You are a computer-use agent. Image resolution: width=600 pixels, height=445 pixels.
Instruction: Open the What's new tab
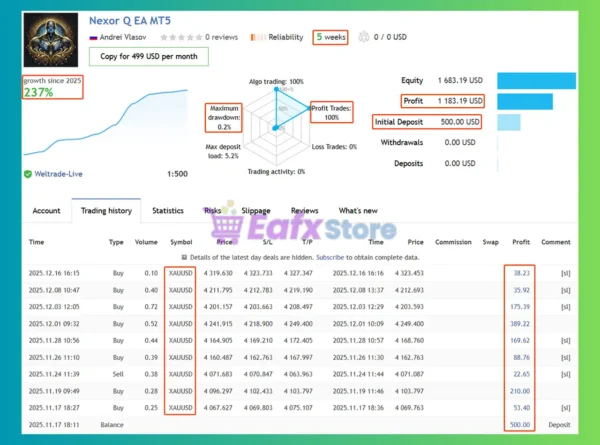coord(358,211)
